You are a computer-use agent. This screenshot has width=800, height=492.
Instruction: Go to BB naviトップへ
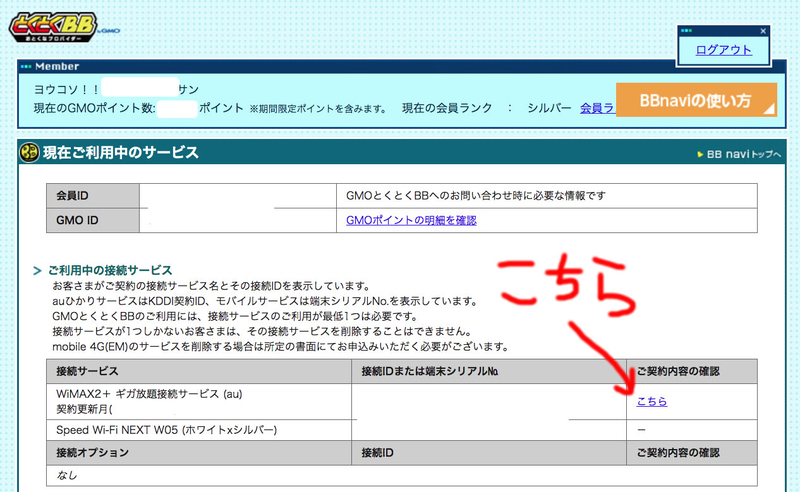pyautogui.click(x=743, y=154)
